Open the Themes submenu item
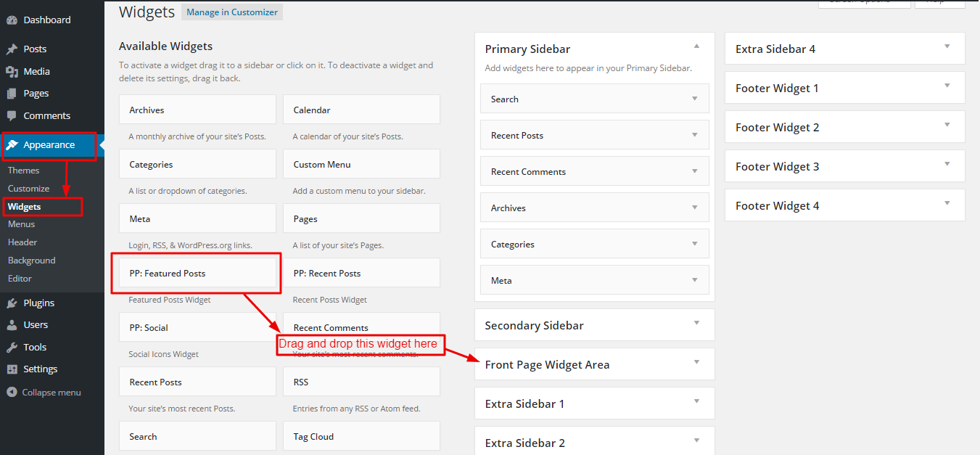This screenshot has height=455, width=980. (x=24, y=171)
